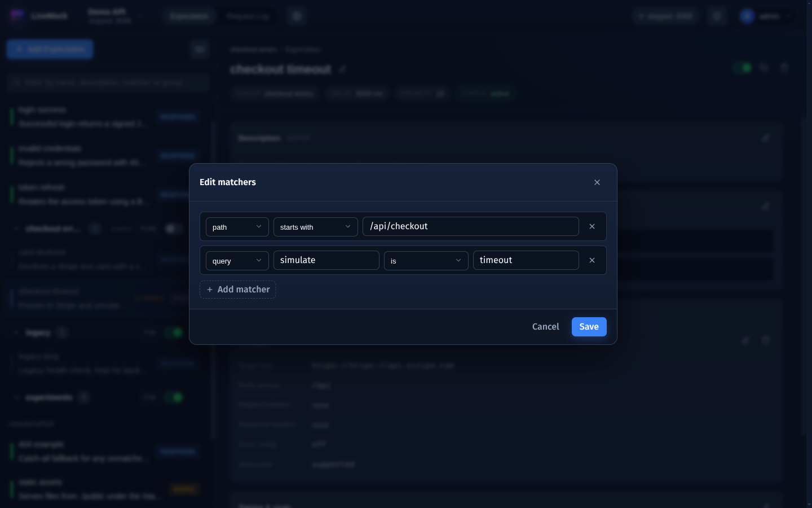Viewport: 812px width, 508px height.
Task: Focus the /api/checkout value field
Action: 471,226
